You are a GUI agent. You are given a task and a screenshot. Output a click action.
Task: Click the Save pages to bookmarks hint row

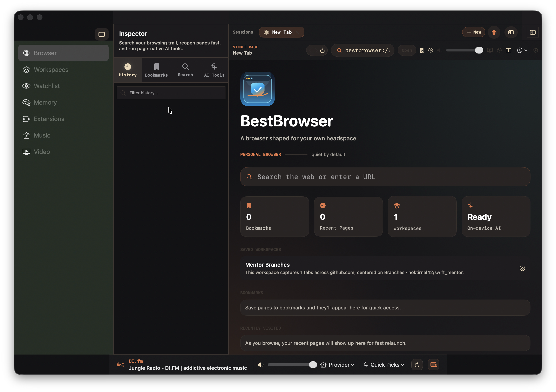(385, 308)
